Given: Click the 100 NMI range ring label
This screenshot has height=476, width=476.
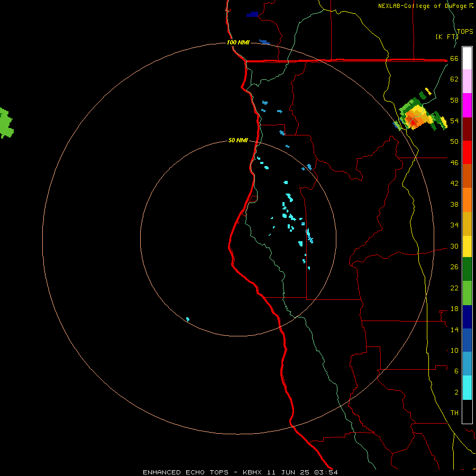Looking at the screenshot, I should pos(238,42).
